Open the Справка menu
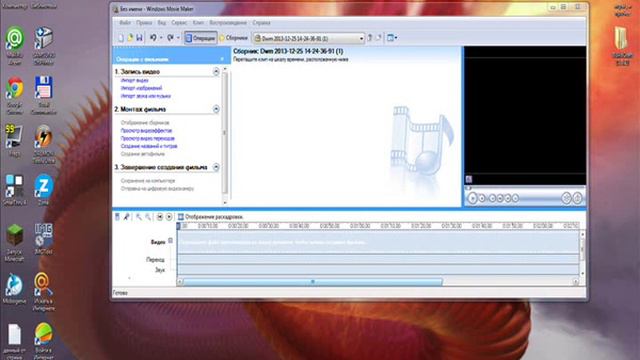640x360 pixels. coord(261,23)
